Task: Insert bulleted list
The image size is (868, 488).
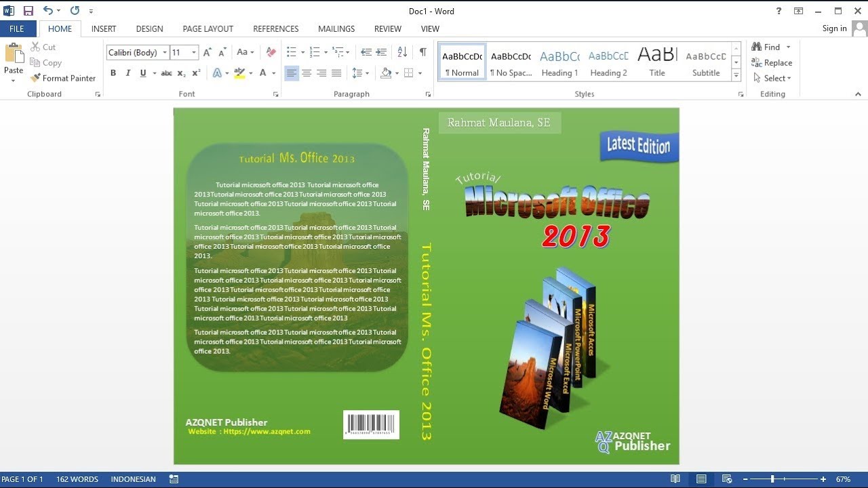Action: coord(292,52)
